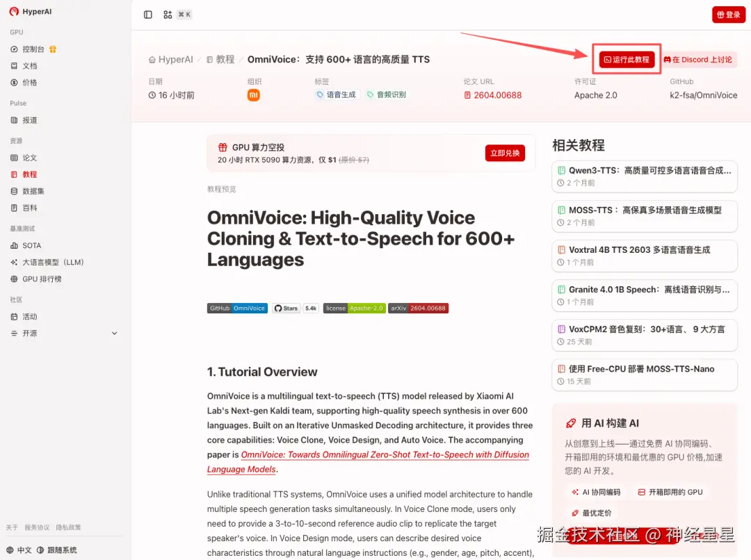Open 控制台 in sidebar
This screenshot has width=751, height=560.
[x=33, y=49]
